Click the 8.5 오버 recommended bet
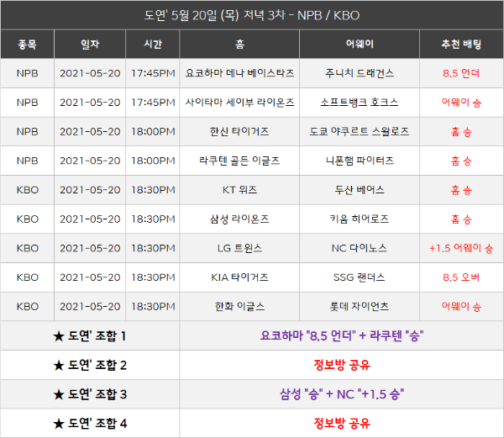The height and width of the screenshot is (438, 504). click(461, 277)
